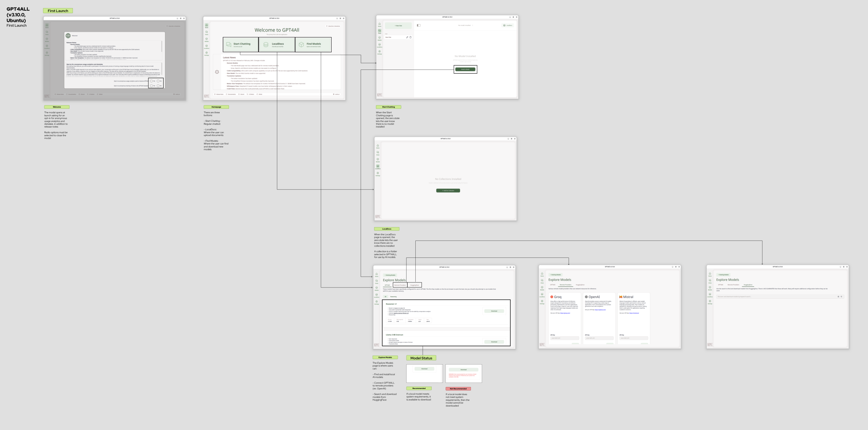Select No for sharing chats to Datalake
Screen dimensions: 868x430
tap(158, 86)
